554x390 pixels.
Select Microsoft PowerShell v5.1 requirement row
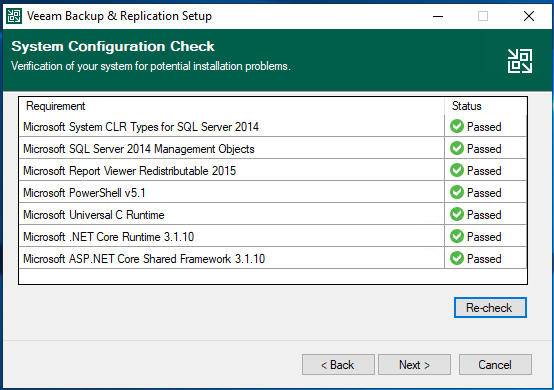(x=272, y=193)
